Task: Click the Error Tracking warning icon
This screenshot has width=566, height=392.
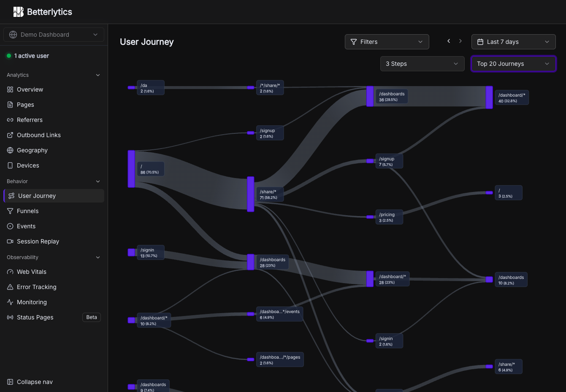Action: tap(10, 287)
